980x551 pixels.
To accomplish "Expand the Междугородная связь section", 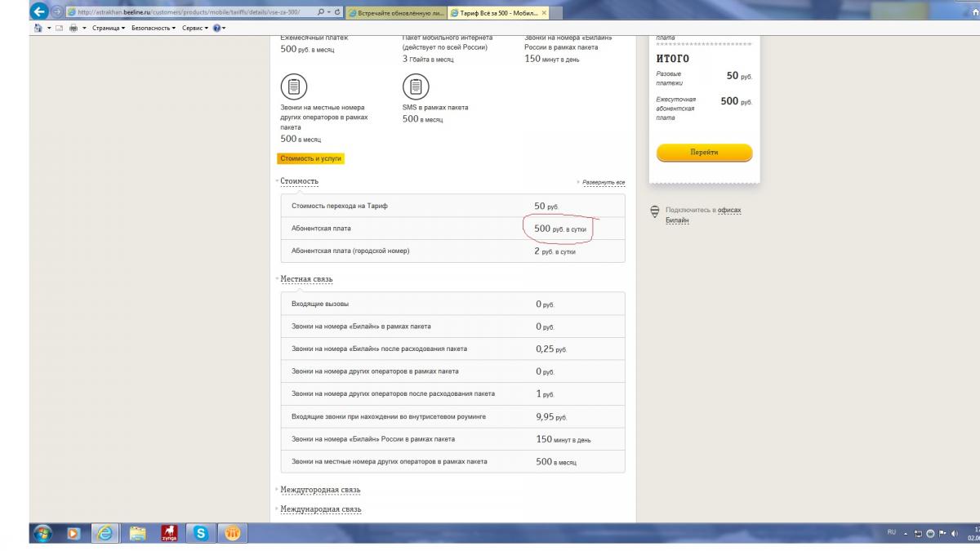I will [319, 490].
